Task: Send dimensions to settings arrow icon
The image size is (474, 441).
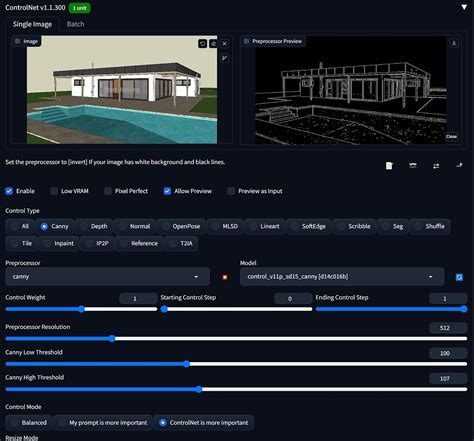Action: coord(459,165)
